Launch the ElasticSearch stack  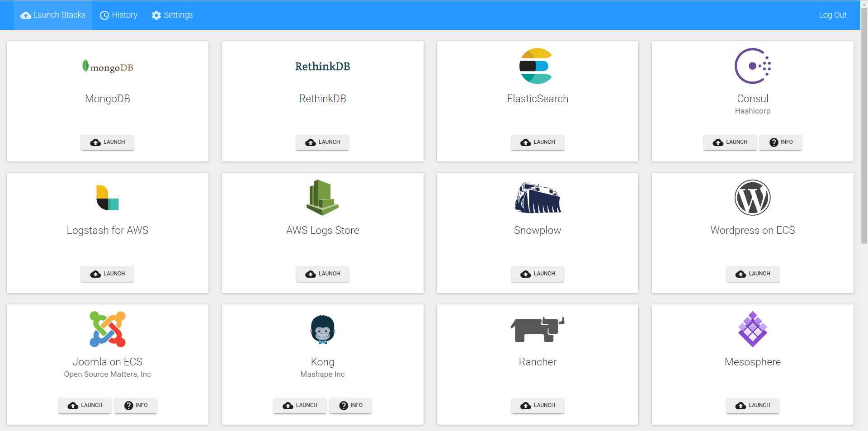click(x=538, y=142)
